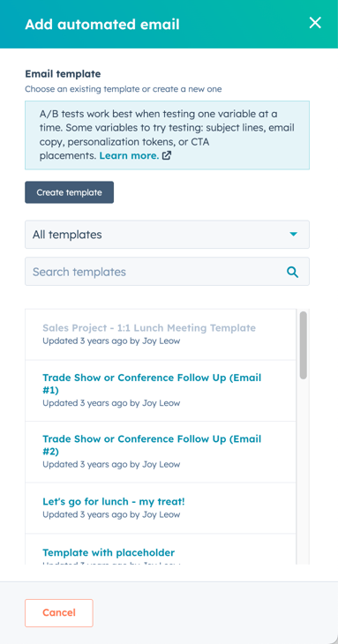Click the A/B tests info banner text
338x644 pixels.
point(167,135)
